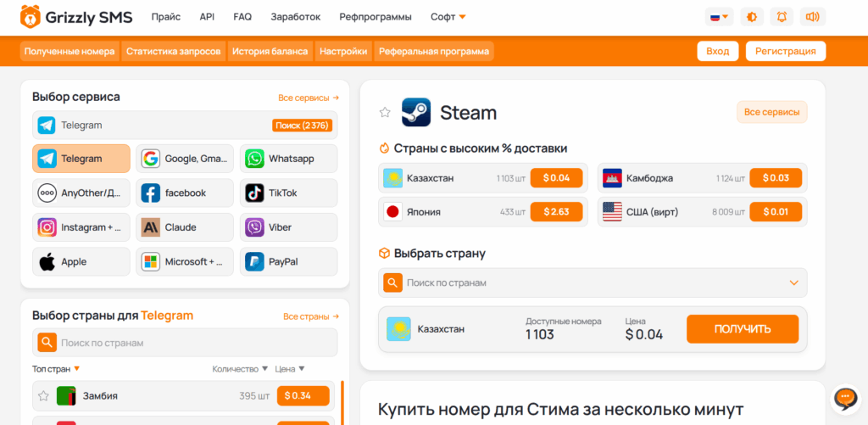The height and width of the screenshot is (425, 868).
Task: Select the Whatsapp service tile
Action: (288, 159)
